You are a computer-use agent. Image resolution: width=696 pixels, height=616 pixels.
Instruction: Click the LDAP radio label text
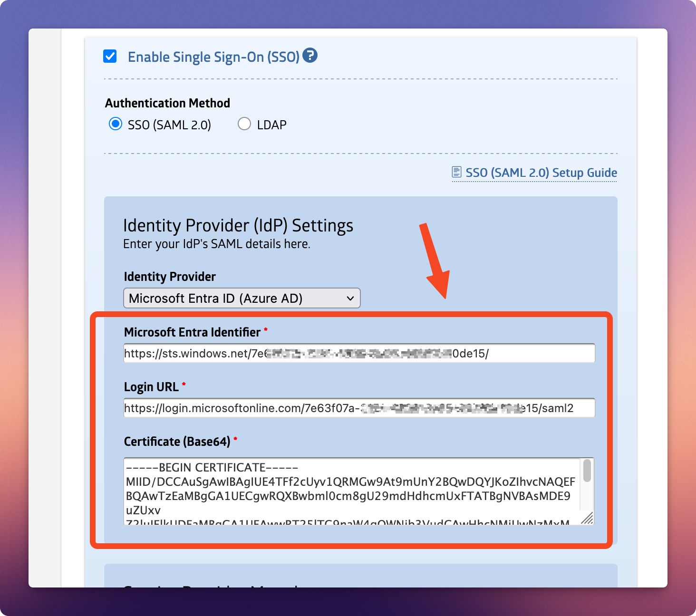[x=272, y=125]
